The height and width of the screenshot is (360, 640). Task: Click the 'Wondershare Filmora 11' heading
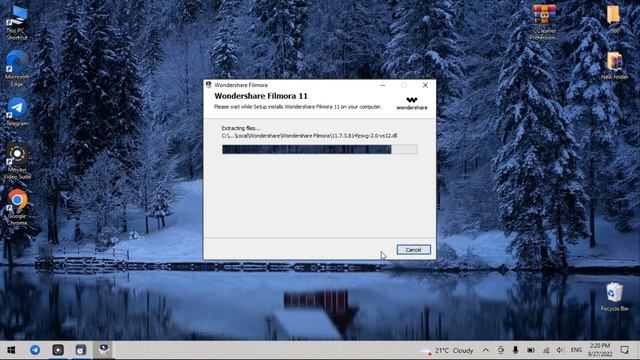(261, 96)
